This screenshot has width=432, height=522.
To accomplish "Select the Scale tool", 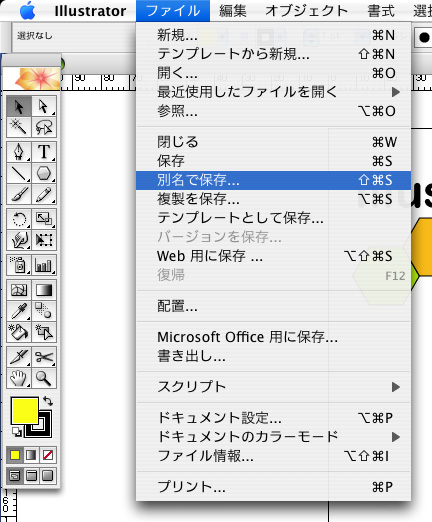I will [44, 219].
